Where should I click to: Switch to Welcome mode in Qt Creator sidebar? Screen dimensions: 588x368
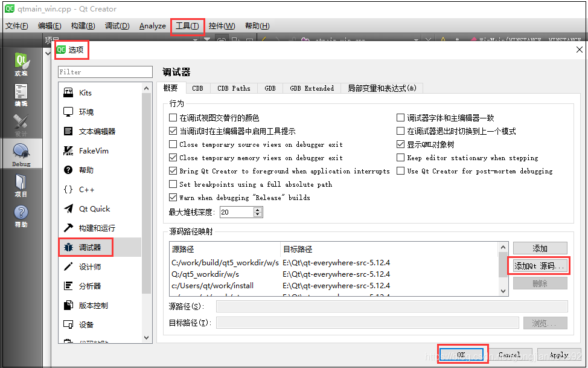tap(21, 64)
